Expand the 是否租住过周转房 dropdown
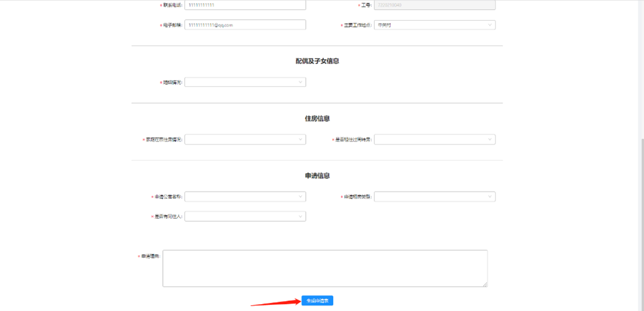Viewport: 644px width, 311px height. [435, 139]
